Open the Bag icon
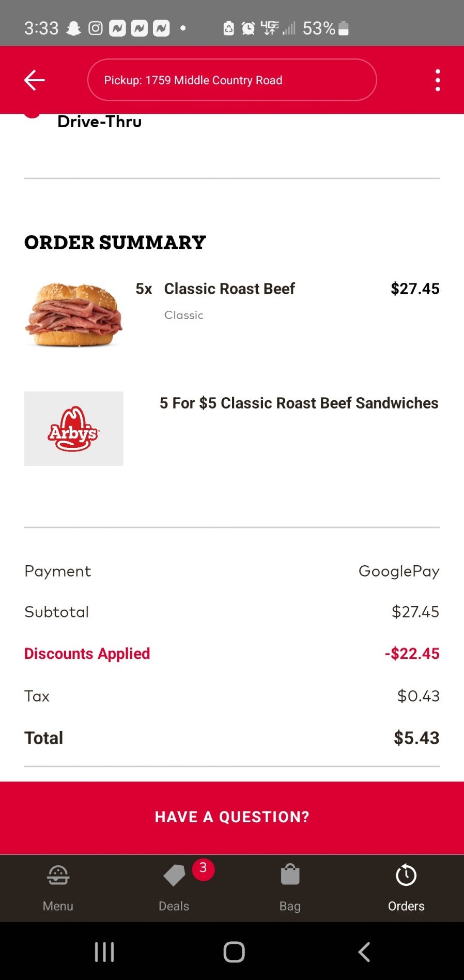This screenshot has height=980, width=464. tap(290, 876)
